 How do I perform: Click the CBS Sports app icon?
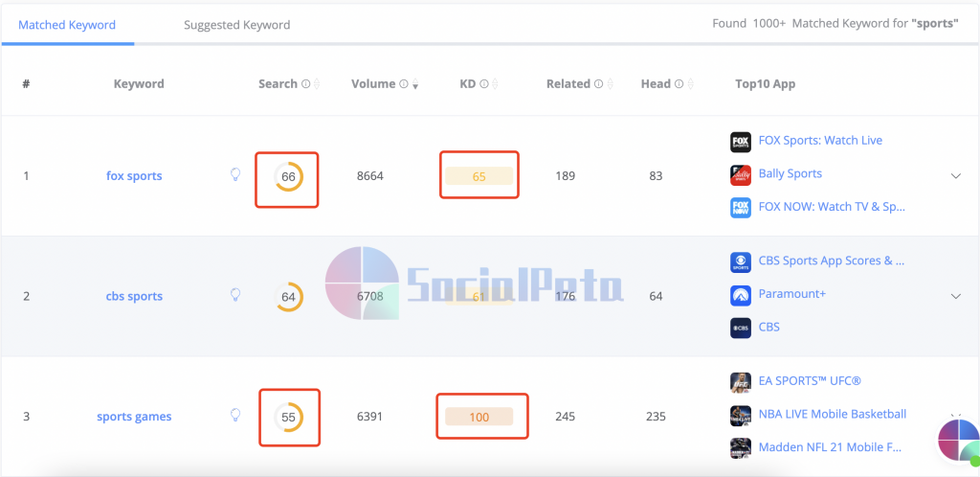pos(741,261)
